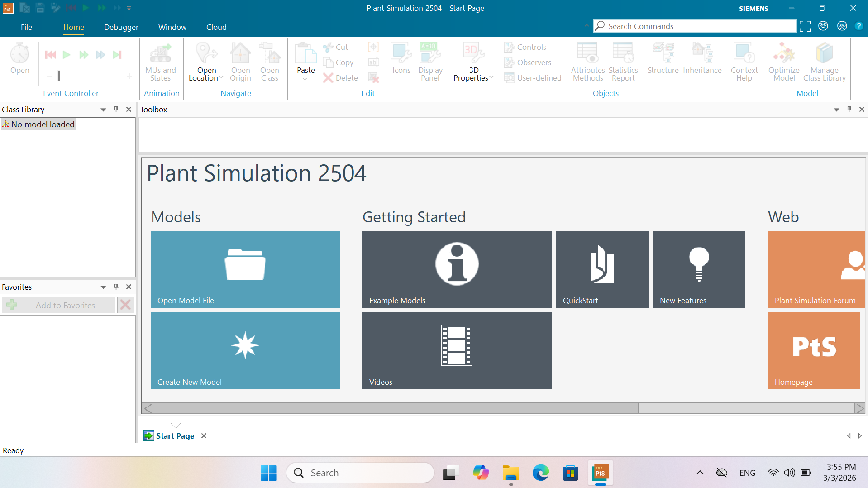
Task: Switch to the Cloud ribbon tab
Action: [216, 27]
